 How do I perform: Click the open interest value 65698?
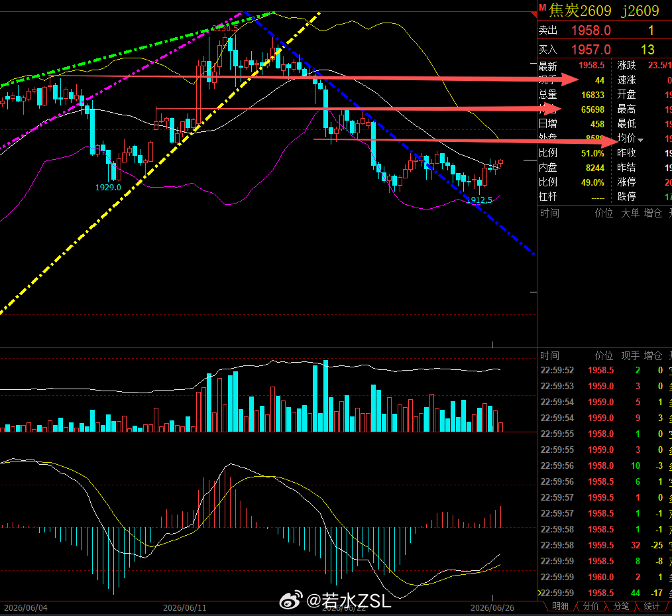click(x=592, y=109)
